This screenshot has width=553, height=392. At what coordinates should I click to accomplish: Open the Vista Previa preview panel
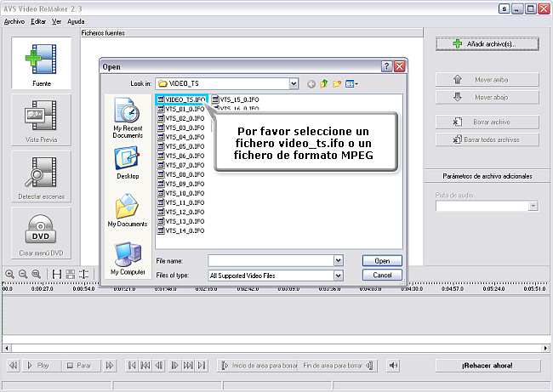42,120
